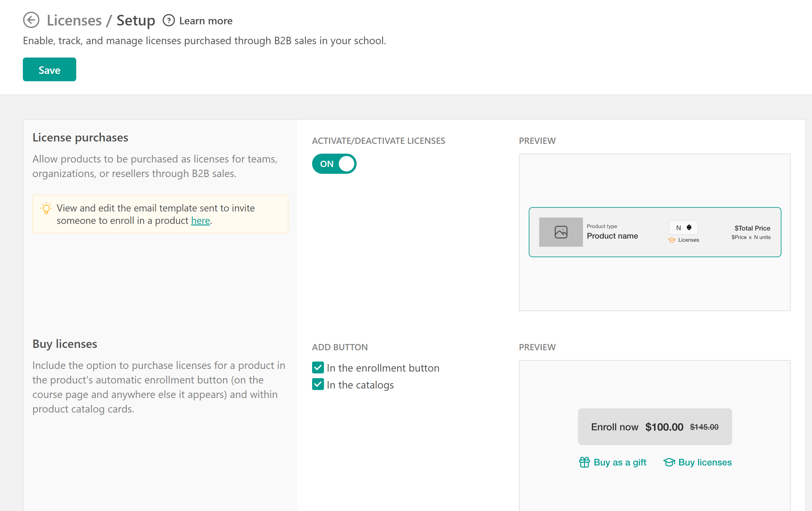Click the graduation cap Licenses icon in preview

pyautogui.click(x=671, y=240)
